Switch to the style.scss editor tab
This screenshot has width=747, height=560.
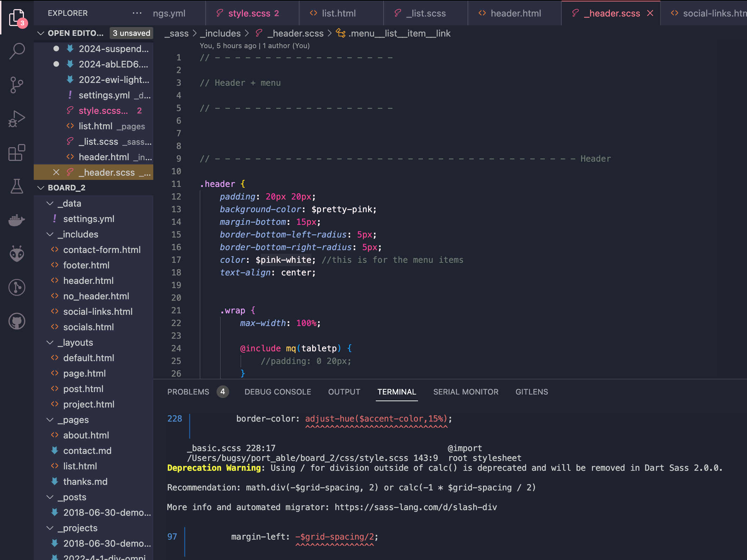(249, 13)
